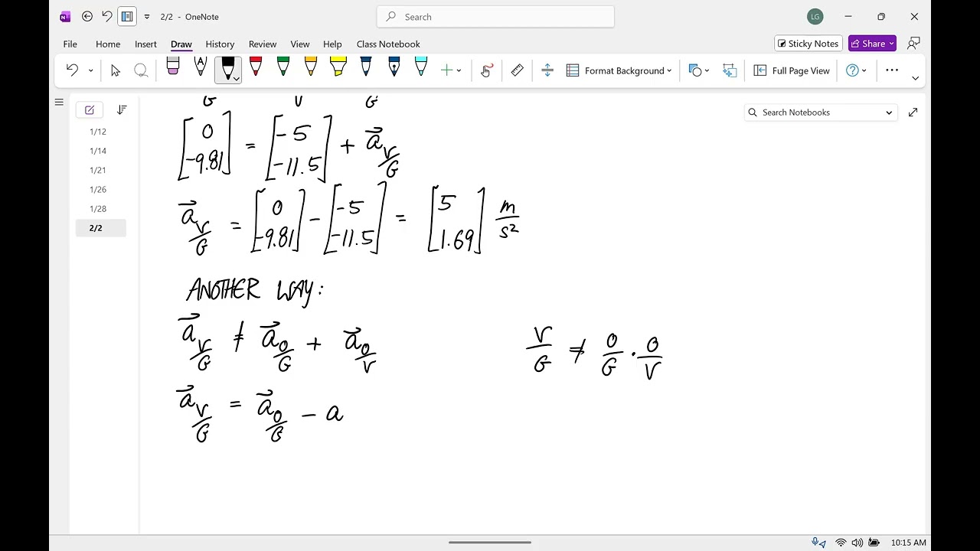Expand the page with diagonal arrow icon
The height and width of the screenshot is (551, 980).
click(913, 112)
